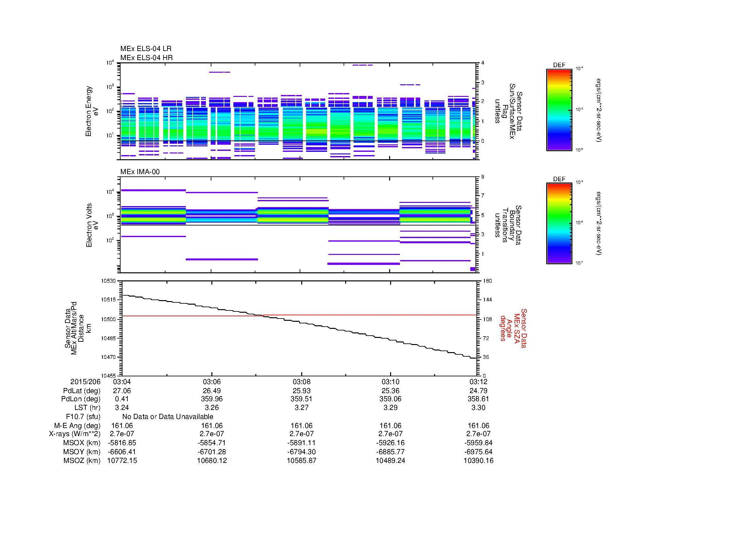Click the altitude axis tick 10455
This screenshot has width=756, height=534.
[x=108, y=376]
